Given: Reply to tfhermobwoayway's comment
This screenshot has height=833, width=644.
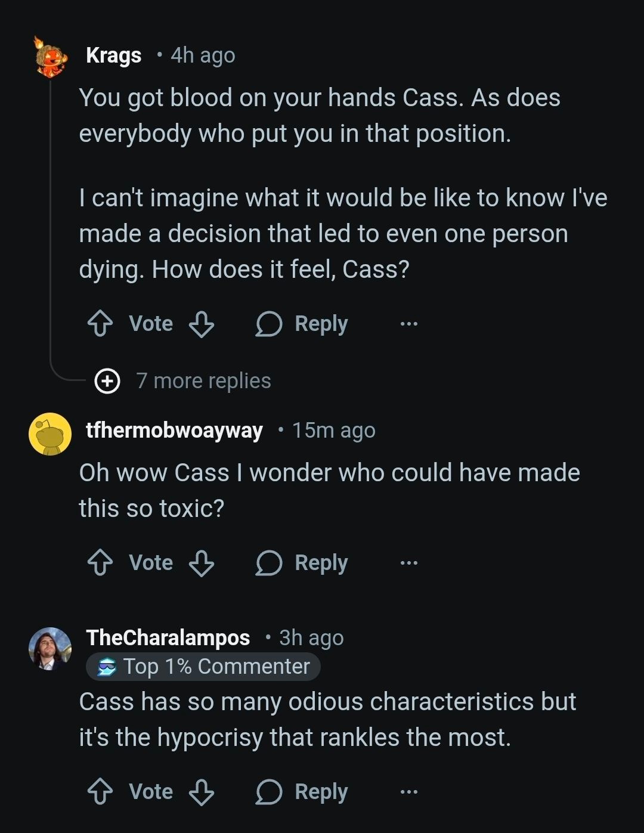Looking at the screenshot, I should pos(302,563).
